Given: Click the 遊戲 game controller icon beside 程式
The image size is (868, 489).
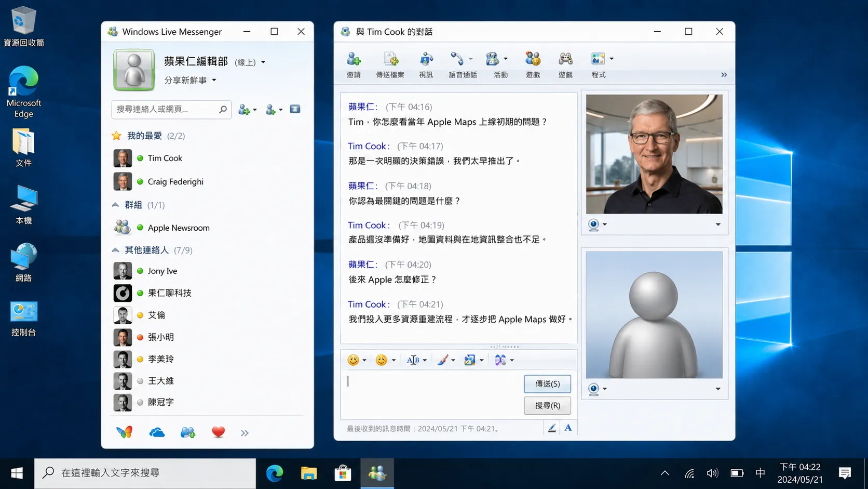Looking at the screenshot, I should 565,59.
